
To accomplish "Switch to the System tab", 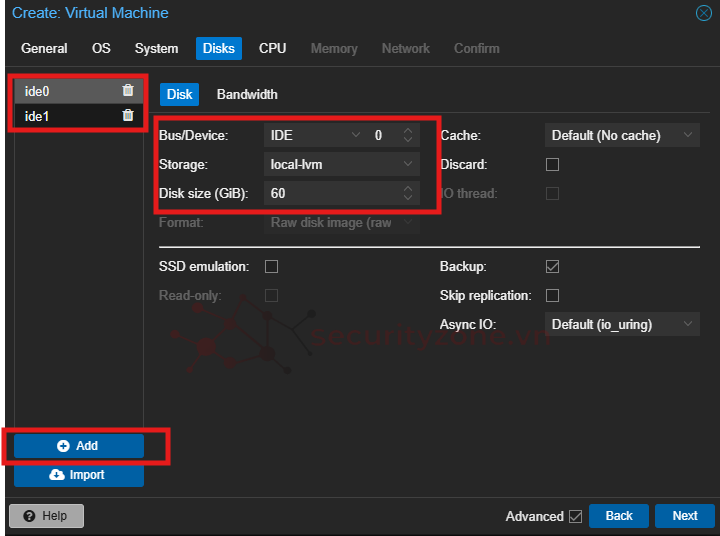I will [x=156, y=48].
